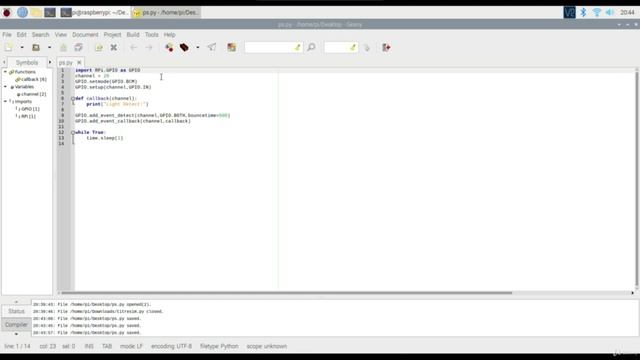Image resolution: width=640 pixels, height=360 pixels.
Task: Quit Geany with the exit toolbar icon
Action: pos(386,47)
